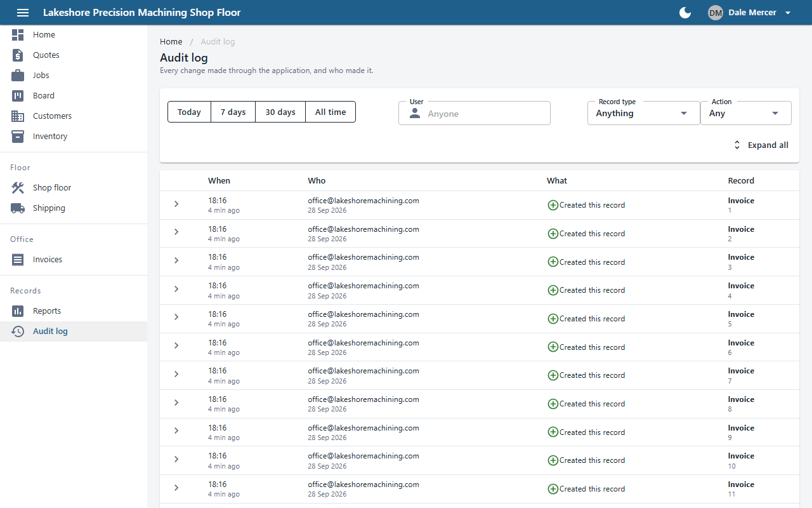The height and width of the screenshot is (508, 812).
Task: Click the When column header
Action: click(219, 181)
